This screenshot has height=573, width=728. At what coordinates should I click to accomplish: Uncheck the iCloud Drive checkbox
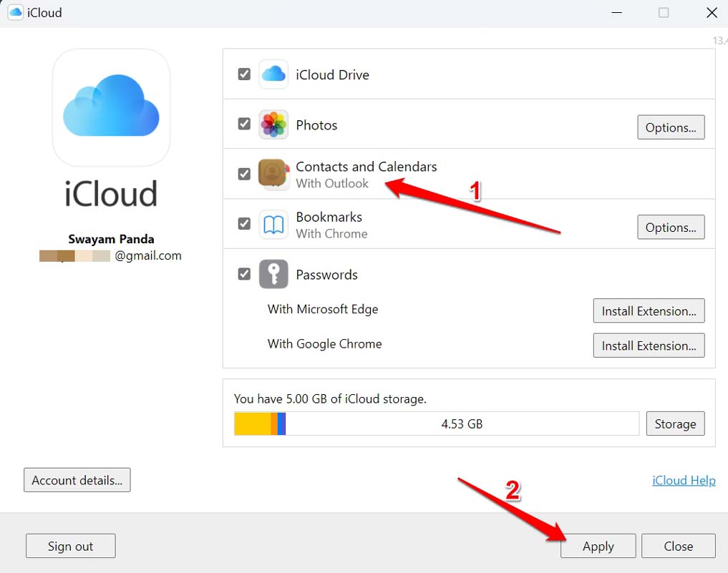[x=244, y=74]
